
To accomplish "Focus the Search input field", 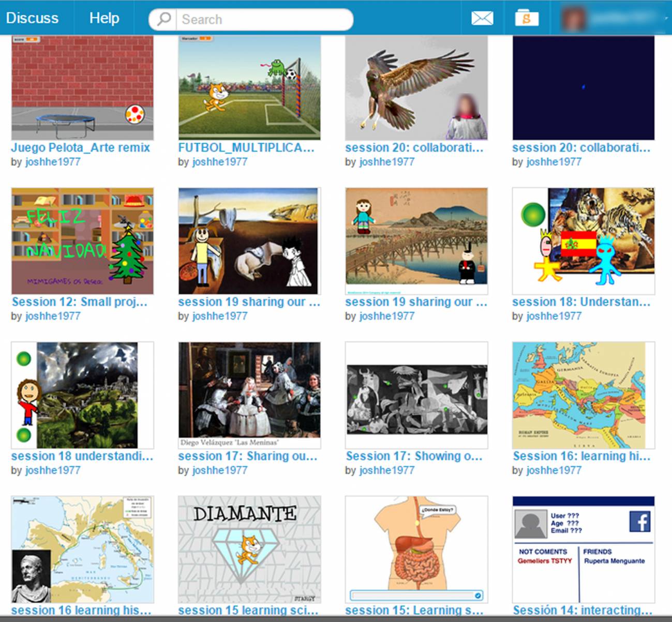I will [265, 20].
